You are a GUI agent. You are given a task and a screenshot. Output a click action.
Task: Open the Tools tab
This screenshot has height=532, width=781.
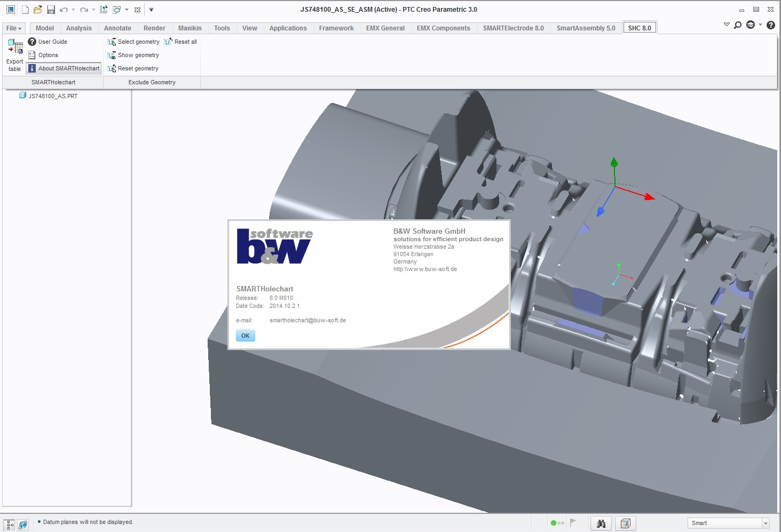click(x=222, y=28)
